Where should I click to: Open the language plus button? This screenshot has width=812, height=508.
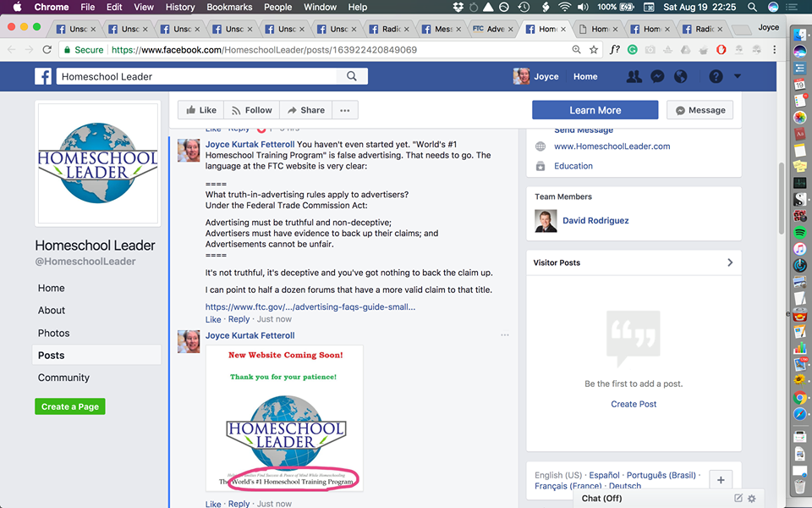(721, 480)
